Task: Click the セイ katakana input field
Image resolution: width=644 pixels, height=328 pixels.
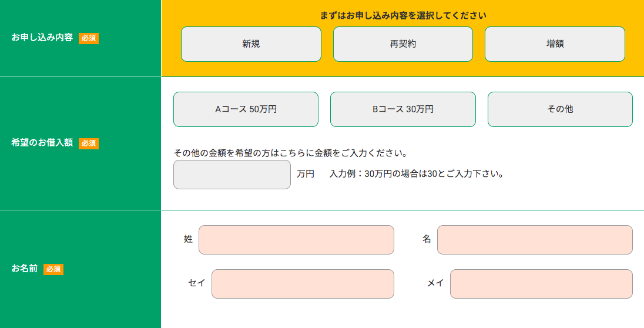Action: coord(303,284)
